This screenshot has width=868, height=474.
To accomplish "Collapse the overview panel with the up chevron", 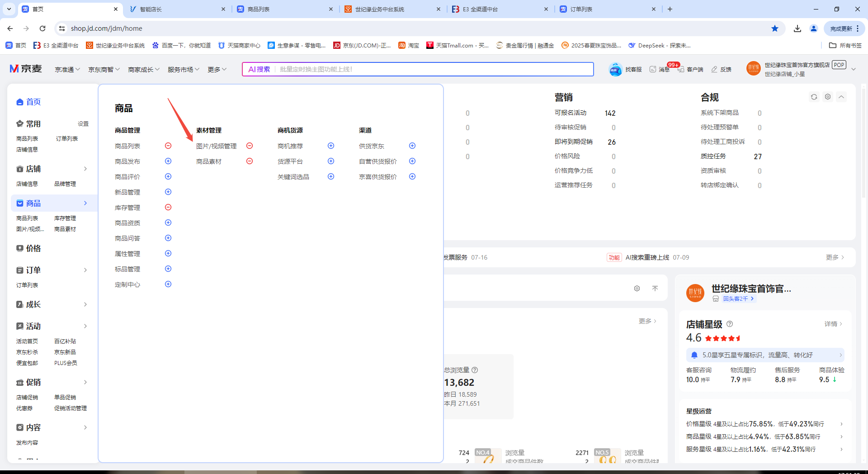I will [x=841, y=97].
